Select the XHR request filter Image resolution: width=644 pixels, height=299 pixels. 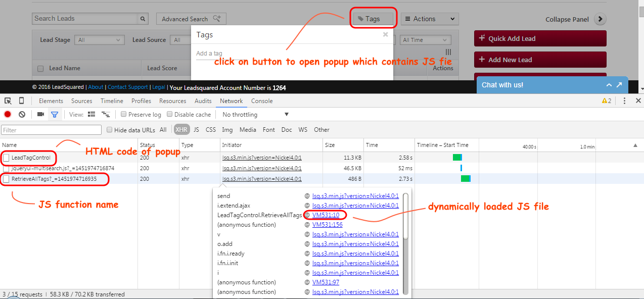181,129
